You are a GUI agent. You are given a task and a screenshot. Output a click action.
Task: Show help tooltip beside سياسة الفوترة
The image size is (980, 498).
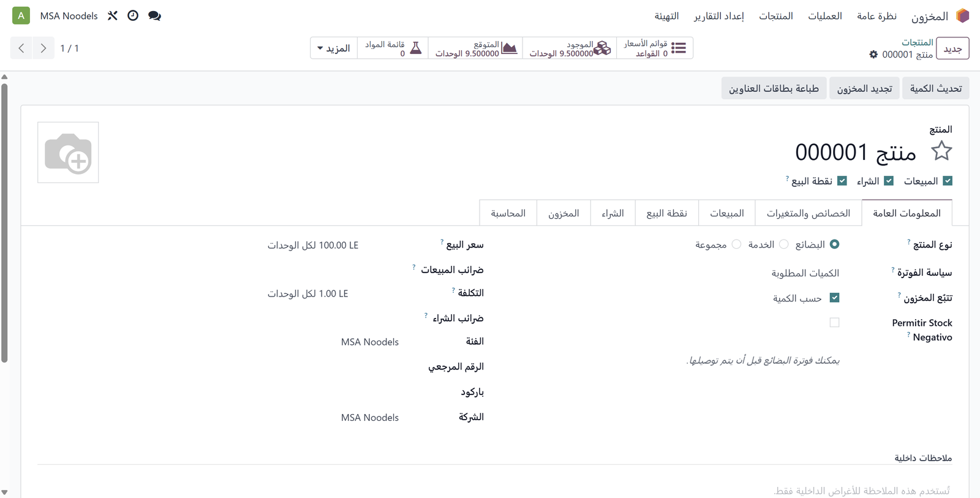[x=893, y=270]
